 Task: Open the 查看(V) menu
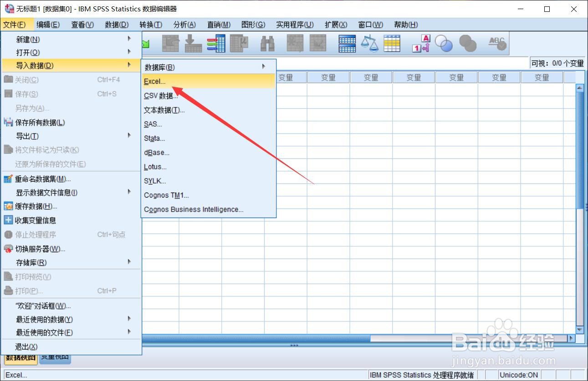tap(82, 25)
